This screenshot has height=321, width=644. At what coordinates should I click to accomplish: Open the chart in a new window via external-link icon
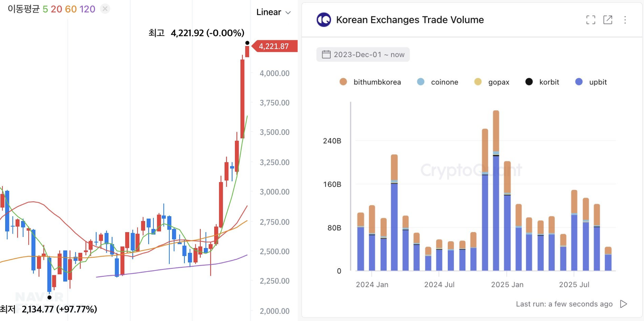click(x=608, y=20)
